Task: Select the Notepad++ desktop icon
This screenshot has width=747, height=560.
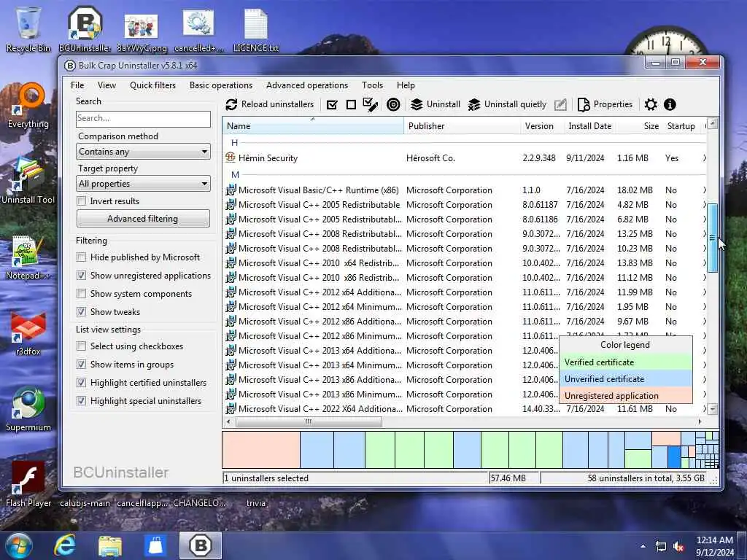Action: 28,257
